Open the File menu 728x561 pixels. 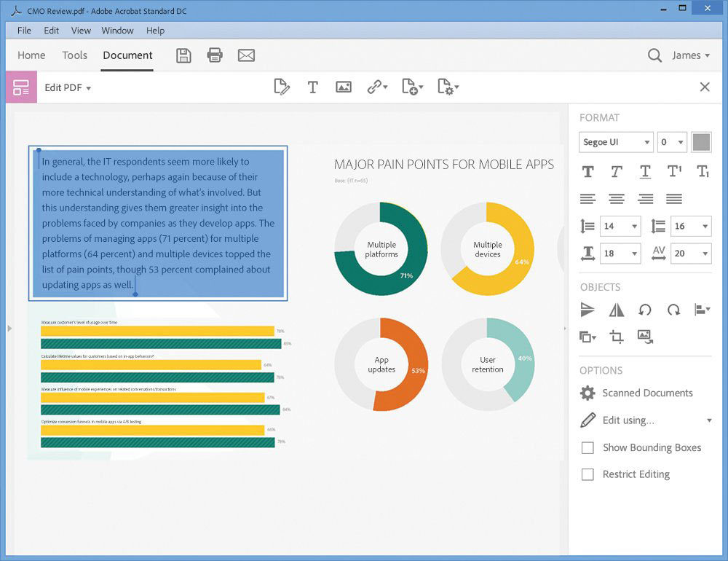tap(24, 31)
